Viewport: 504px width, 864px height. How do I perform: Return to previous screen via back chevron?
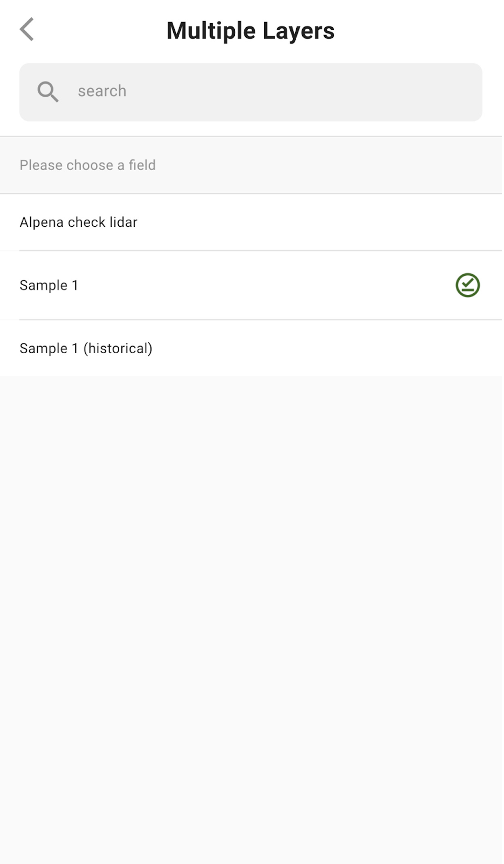27,29
